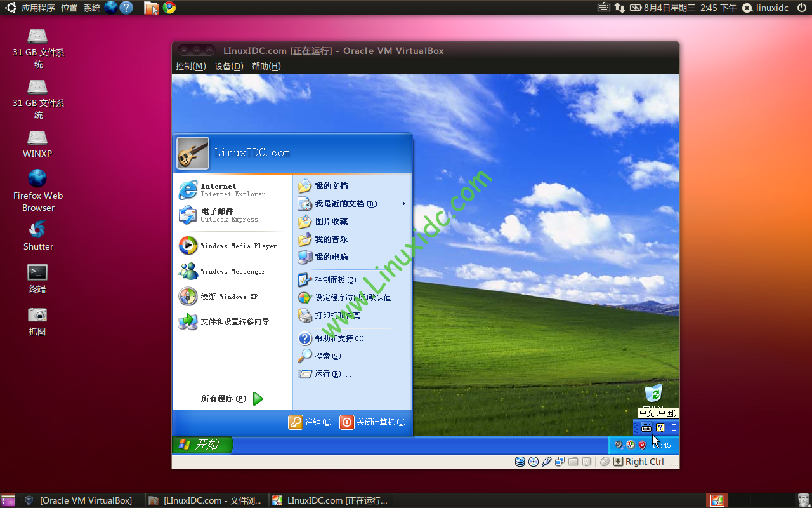
Task: Click 关闭计算机(U) shutdown button
Action: pyautogui.click(x=373, y=422)
